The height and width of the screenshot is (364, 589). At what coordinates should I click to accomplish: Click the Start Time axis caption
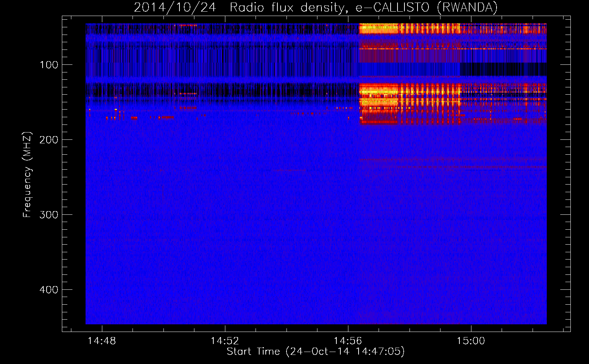tap(316, 352)
